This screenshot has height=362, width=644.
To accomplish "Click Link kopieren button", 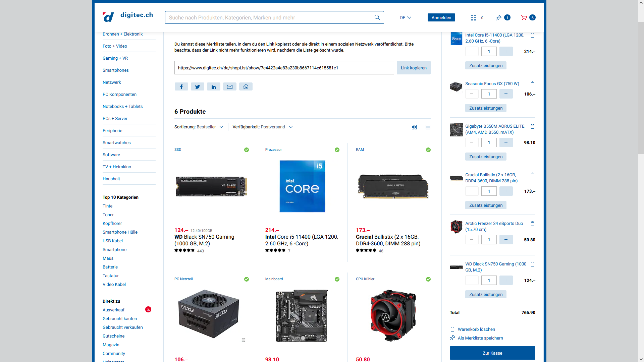I will click(x=413, y=68).
